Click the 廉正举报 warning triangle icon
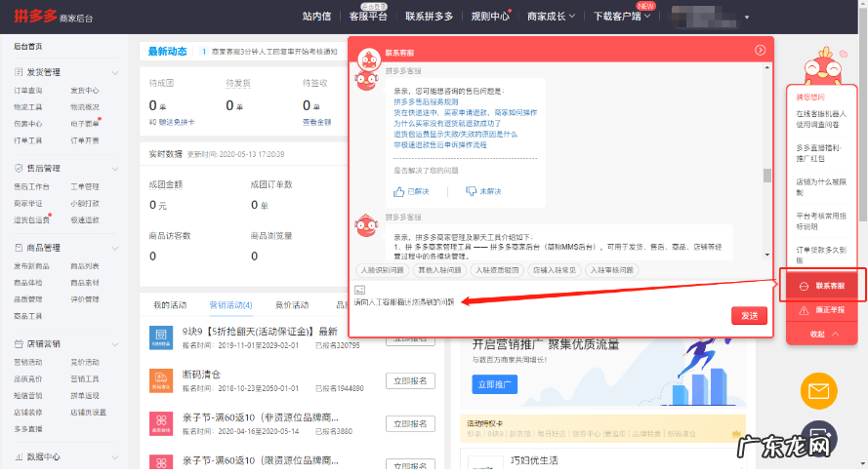 click(x=804, y=311)
